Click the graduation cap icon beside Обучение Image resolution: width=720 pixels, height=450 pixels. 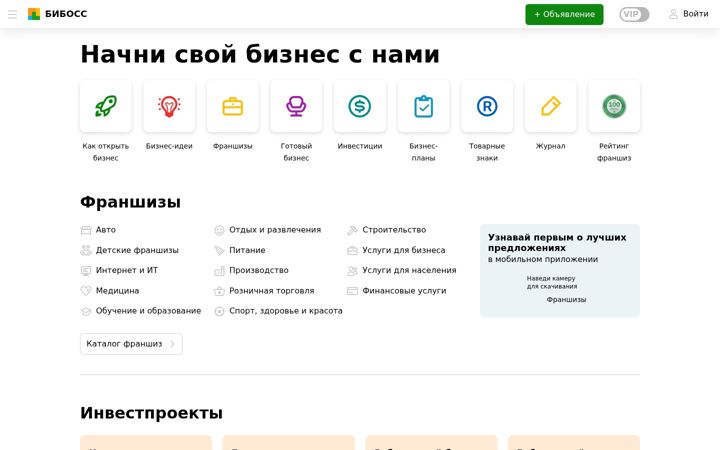coord(86,311)
